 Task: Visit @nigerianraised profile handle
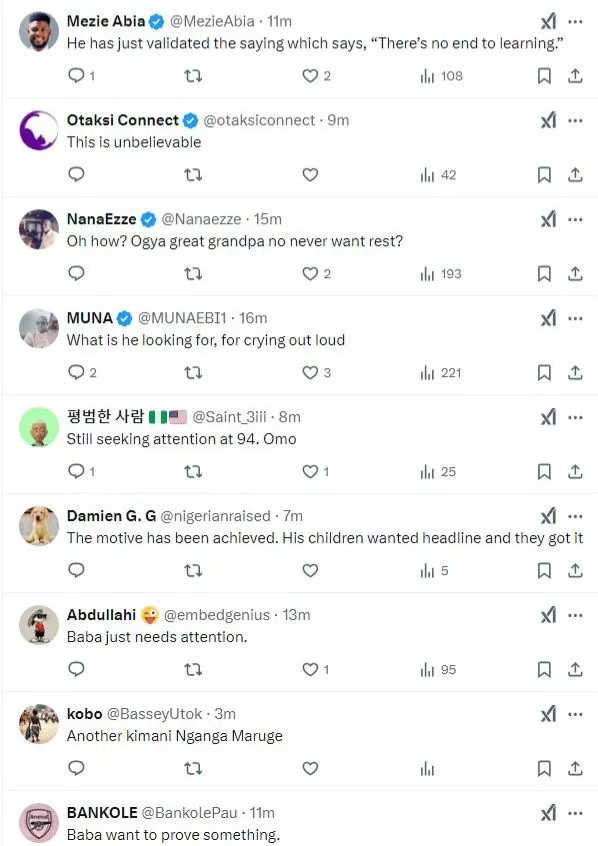pos(215,516)
